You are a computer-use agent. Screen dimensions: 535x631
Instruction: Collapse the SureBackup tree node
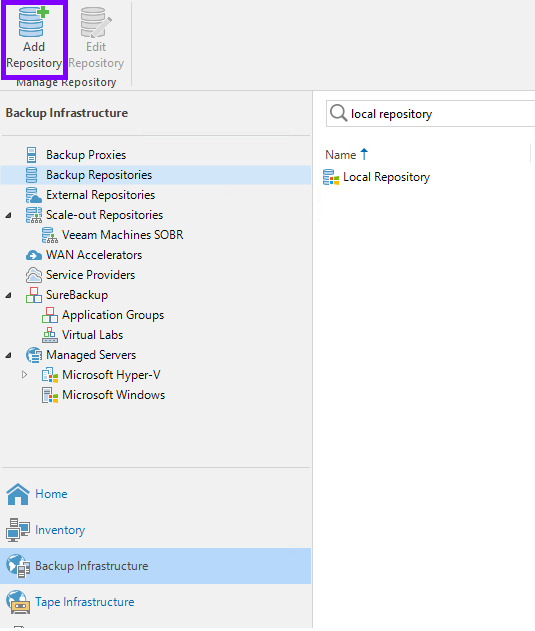pyautogui.click(x=8, y=295)
